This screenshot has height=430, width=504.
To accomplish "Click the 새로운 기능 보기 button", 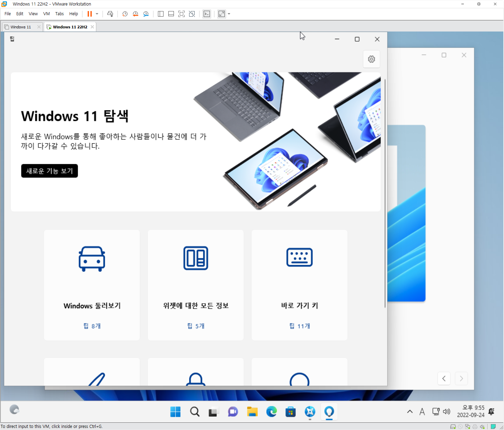I will coord(50,171).
